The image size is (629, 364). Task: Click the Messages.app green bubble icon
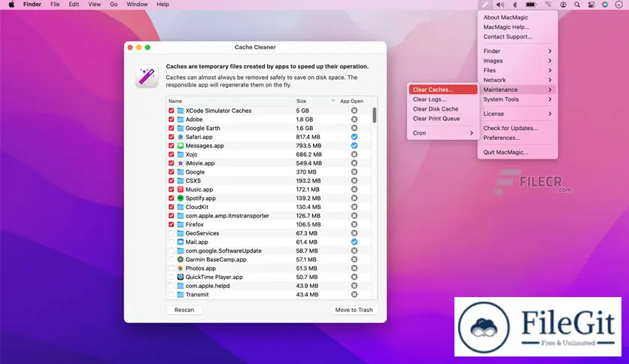[x=181, y=145]
